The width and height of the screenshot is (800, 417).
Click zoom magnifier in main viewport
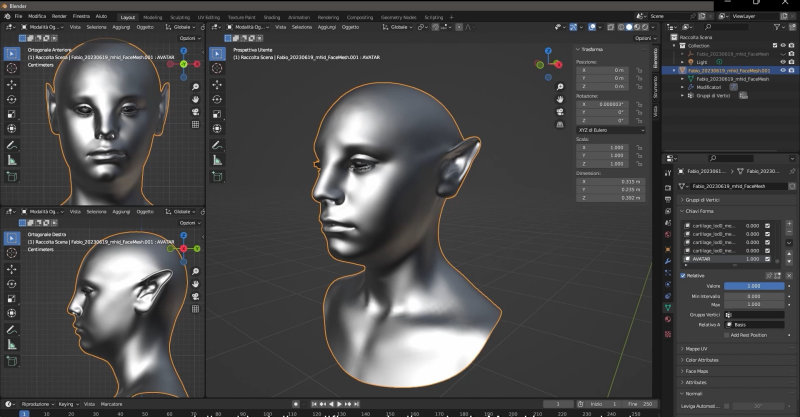click(560, 87)
